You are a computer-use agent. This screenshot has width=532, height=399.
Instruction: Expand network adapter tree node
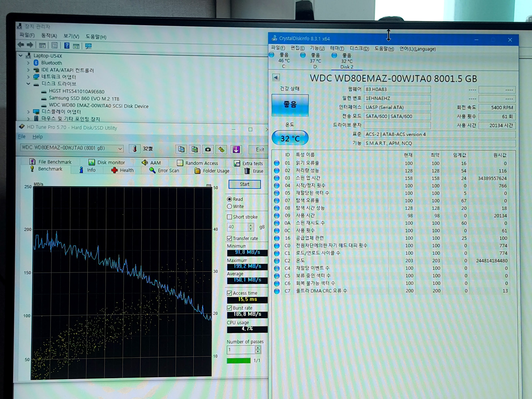(x=28, y=77)
